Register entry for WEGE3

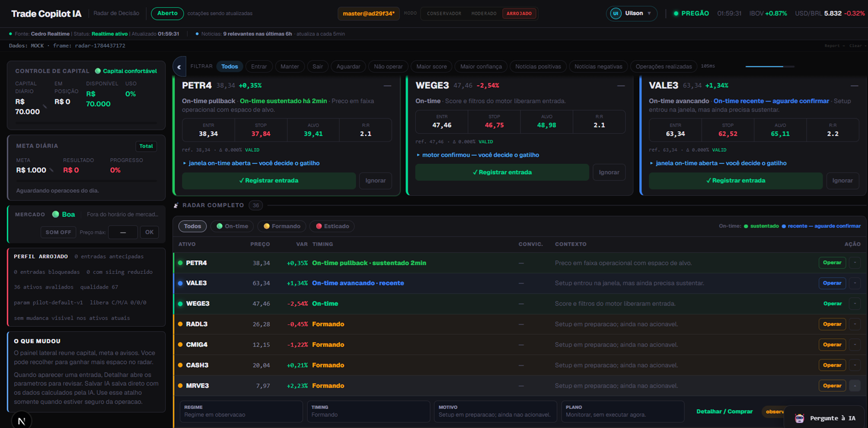pos(502,172)
